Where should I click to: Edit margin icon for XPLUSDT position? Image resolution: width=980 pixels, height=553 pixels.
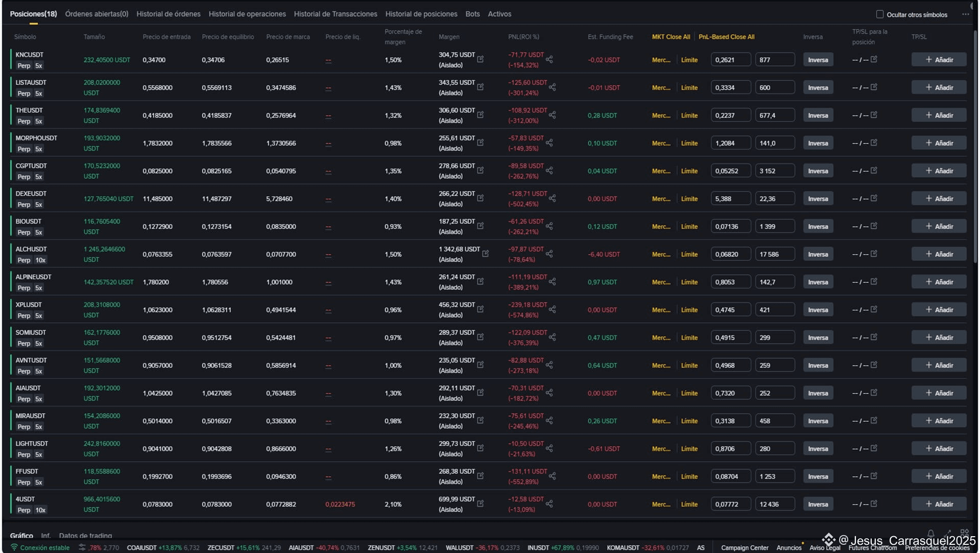click(x=480, y=309)
